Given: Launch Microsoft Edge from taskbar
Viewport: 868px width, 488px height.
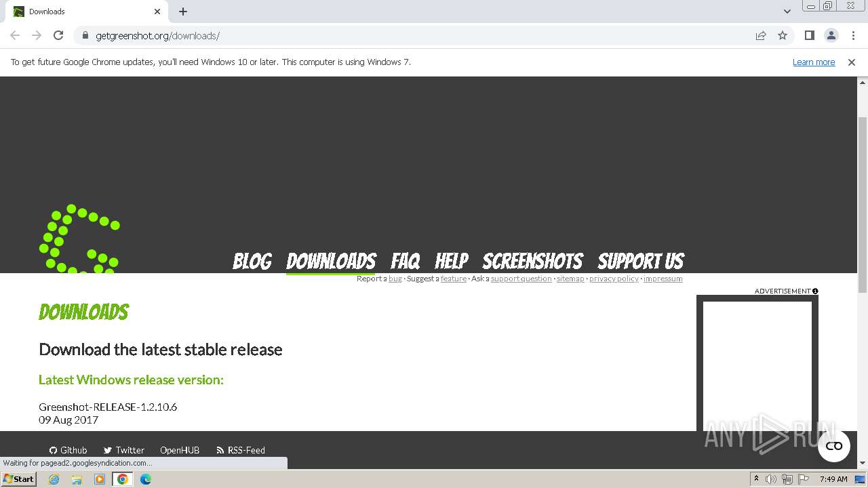Looking at the screenshot, I should [x=146, y=479].
